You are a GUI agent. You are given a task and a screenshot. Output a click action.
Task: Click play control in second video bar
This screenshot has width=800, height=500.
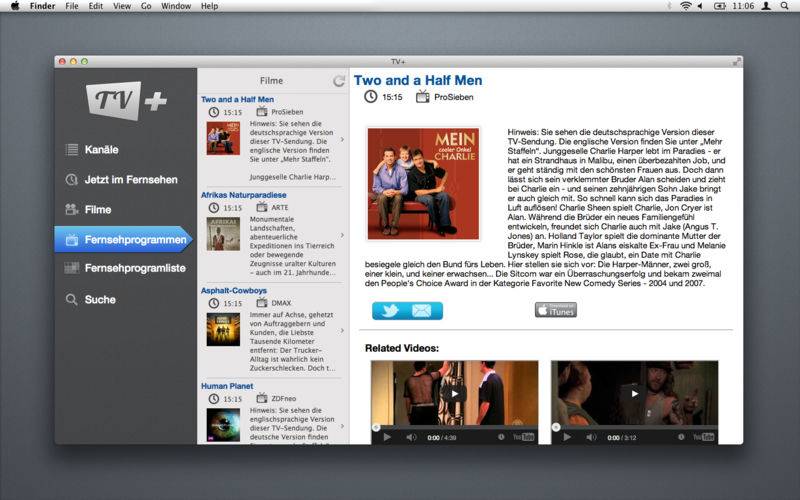(567, 437)
